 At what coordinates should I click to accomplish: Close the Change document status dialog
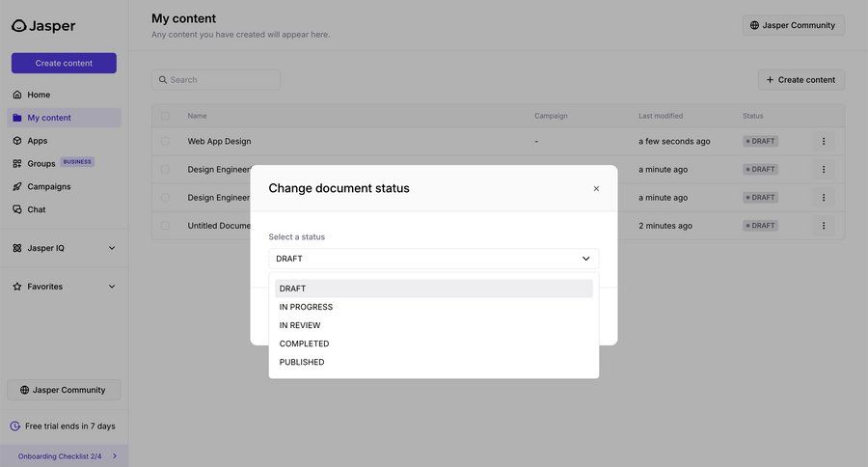pos(596,188)
